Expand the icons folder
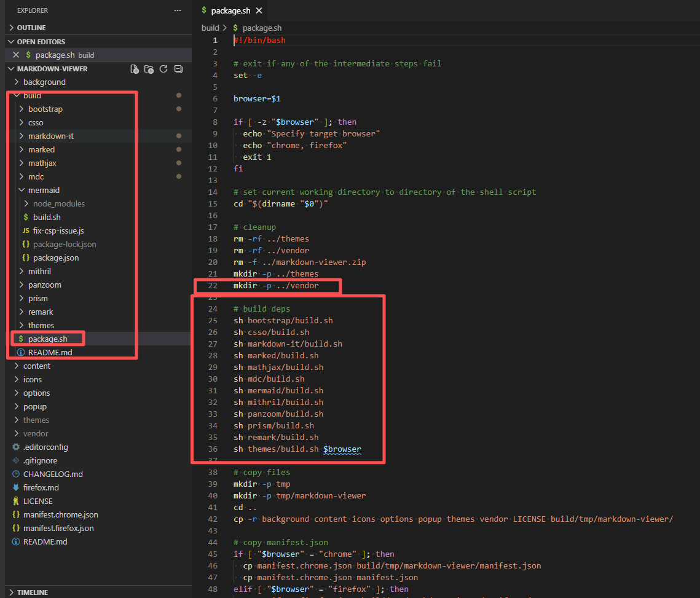The width and height of the screenshot is (700, 598). 98,379
